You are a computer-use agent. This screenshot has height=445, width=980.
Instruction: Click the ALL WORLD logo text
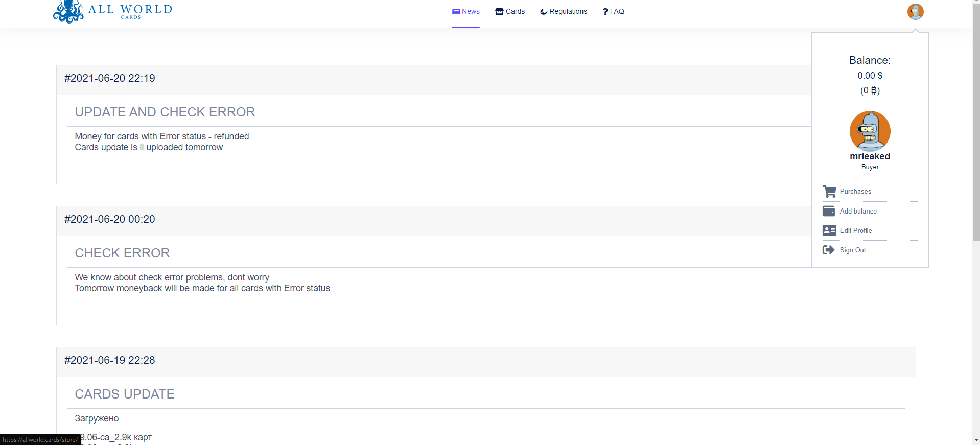[x=130, y=10]
